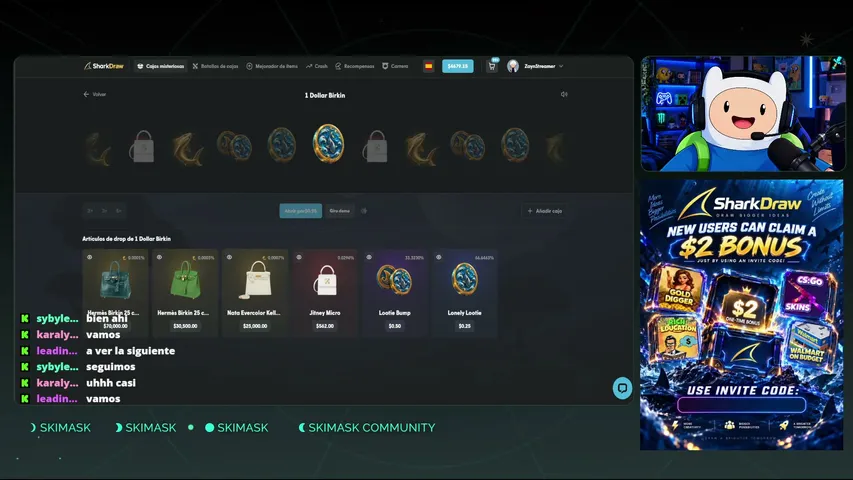Select the teal Hermès Birkin bag image
This screenshot has height=480, width=853.
tap(115, 280)
